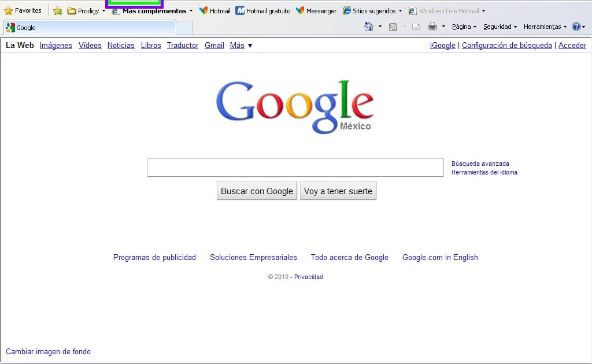Viewport: 592px width, 364px height.
Task: Open the Seguridad menu
Action: click(500, 27)
